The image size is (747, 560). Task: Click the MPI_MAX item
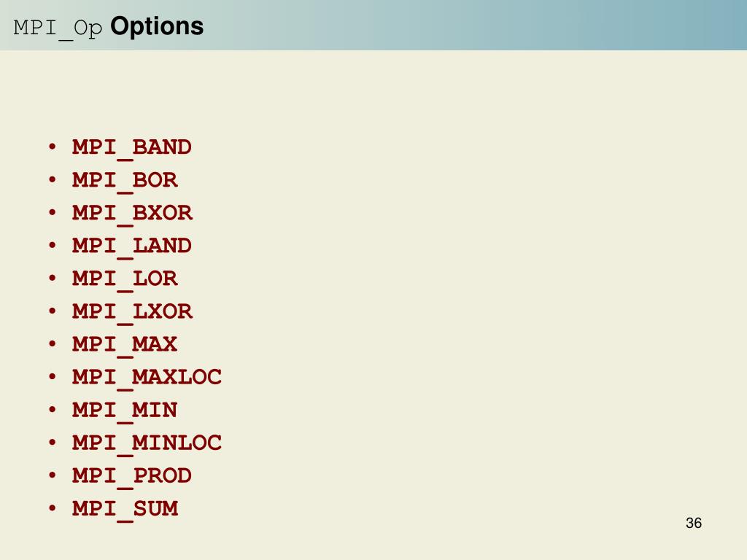[125, 345]
